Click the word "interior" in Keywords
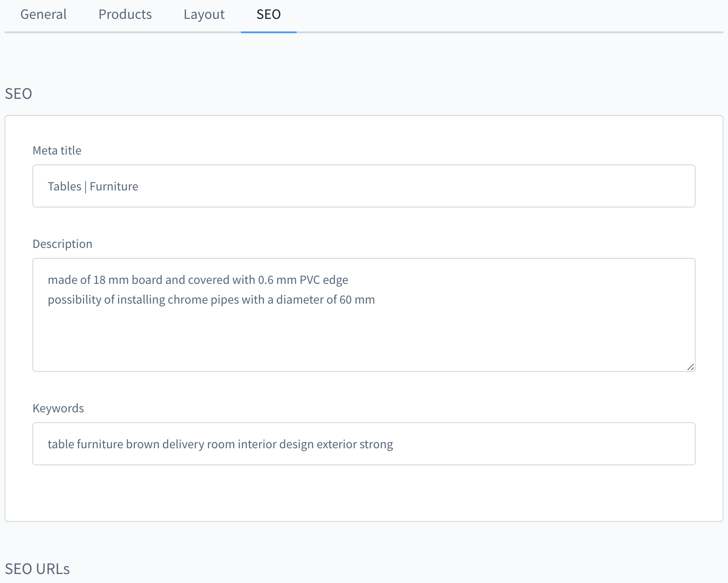The image size is (728, 583). tap(257, 444)
